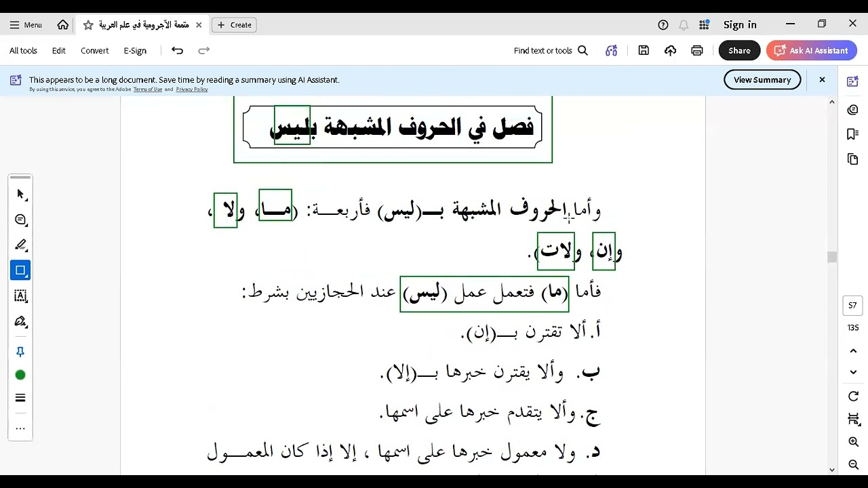Open the comments panel in right sidebar
The image size is (868, 488).
853,109
